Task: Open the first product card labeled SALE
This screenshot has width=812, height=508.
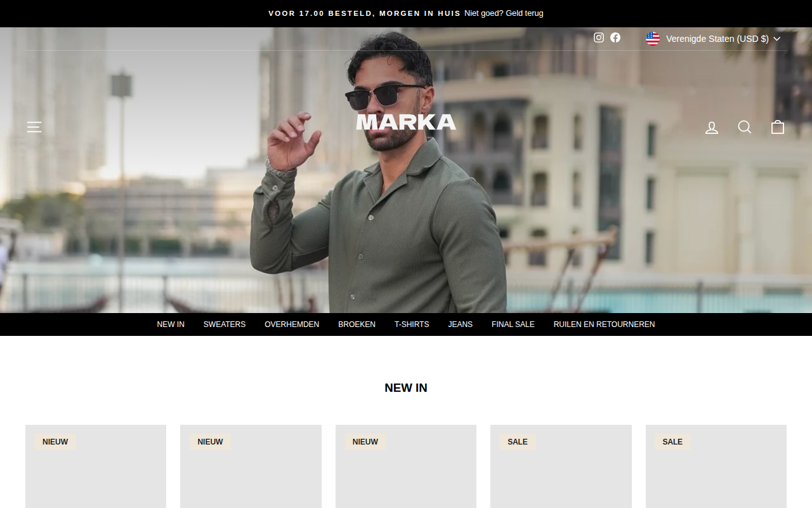Action: [561, 466]
